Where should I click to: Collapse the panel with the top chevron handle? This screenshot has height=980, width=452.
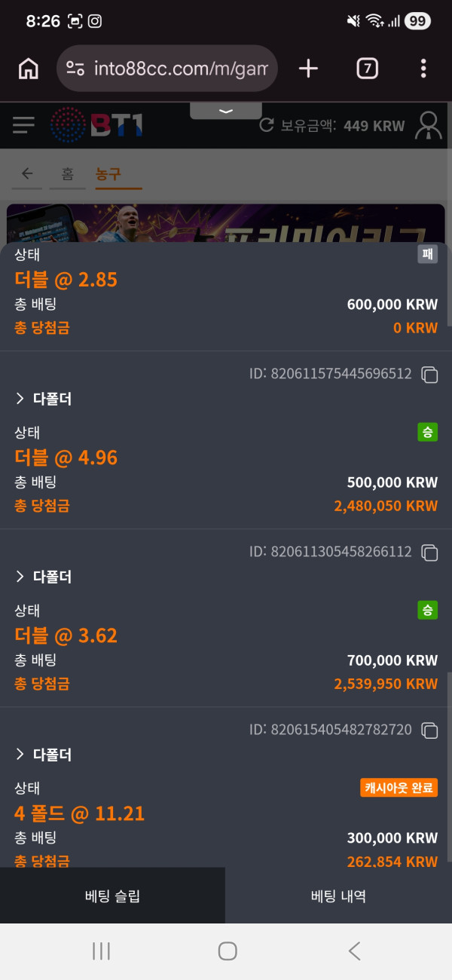click(x=226, y=111)
